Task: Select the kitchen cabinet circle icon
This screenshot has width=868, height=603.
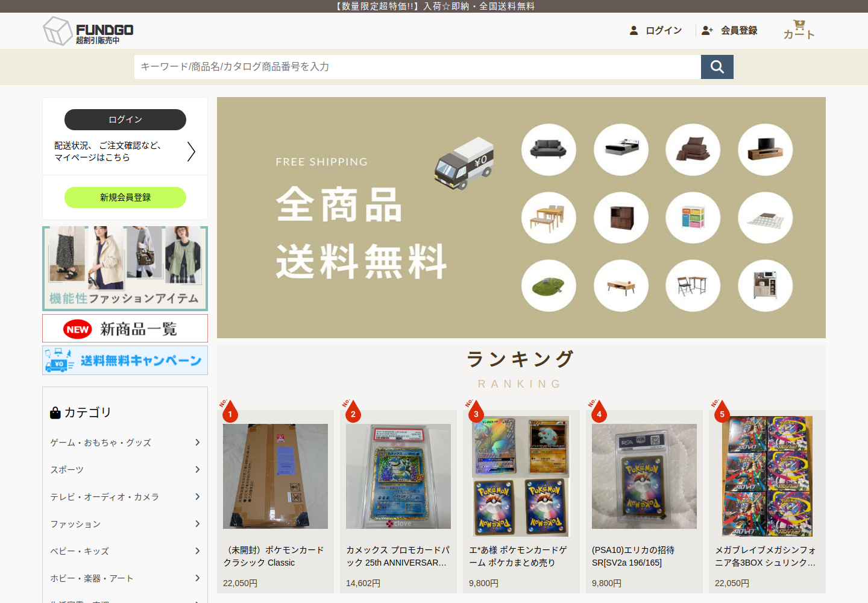Action: coord(766,286)
